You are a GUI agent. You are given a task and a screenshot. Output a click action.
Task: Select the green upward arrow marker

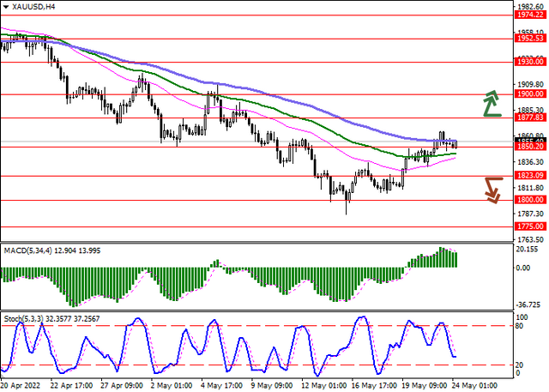click(492, 103)
